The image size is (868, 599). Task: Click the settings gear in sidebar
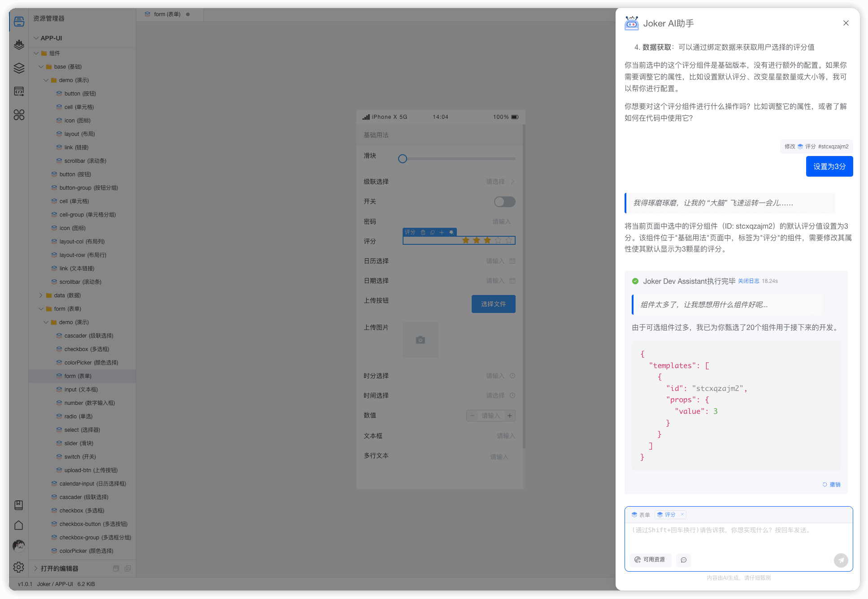pos(19,567)
